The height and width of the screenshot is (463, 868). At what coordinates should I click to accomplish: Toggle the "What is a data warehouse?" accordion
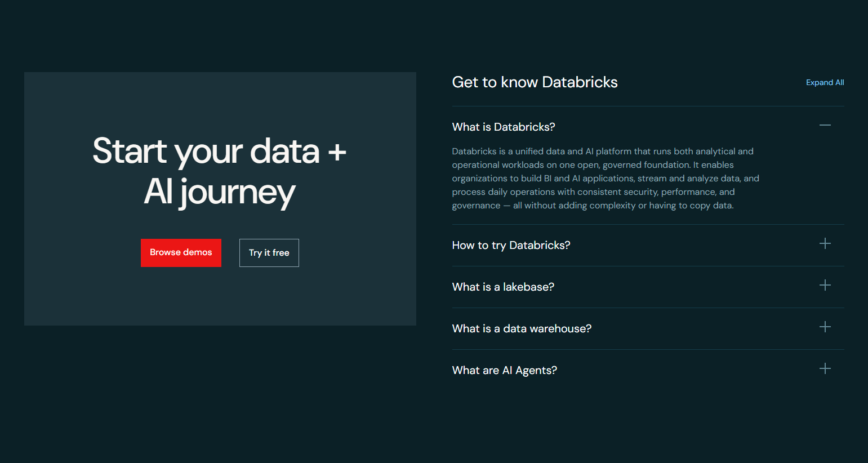tap(522, 328)
